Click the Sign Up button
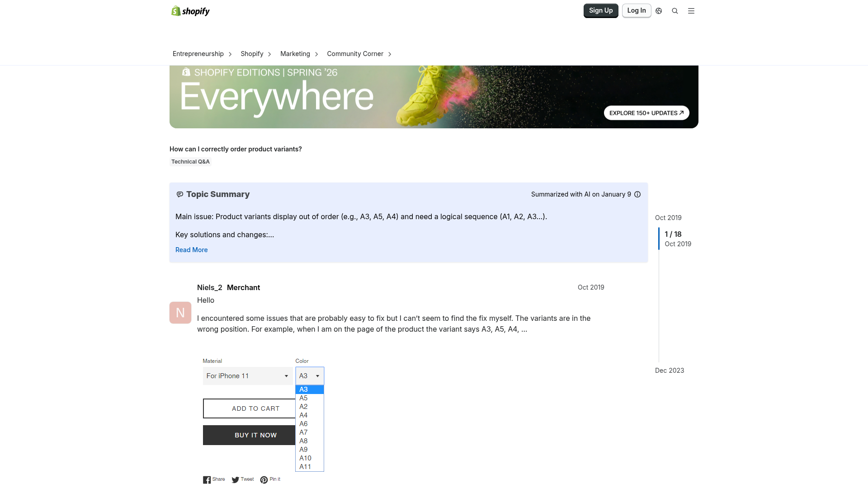The height and width of the screenshot is (488, 868). (601, 10)
